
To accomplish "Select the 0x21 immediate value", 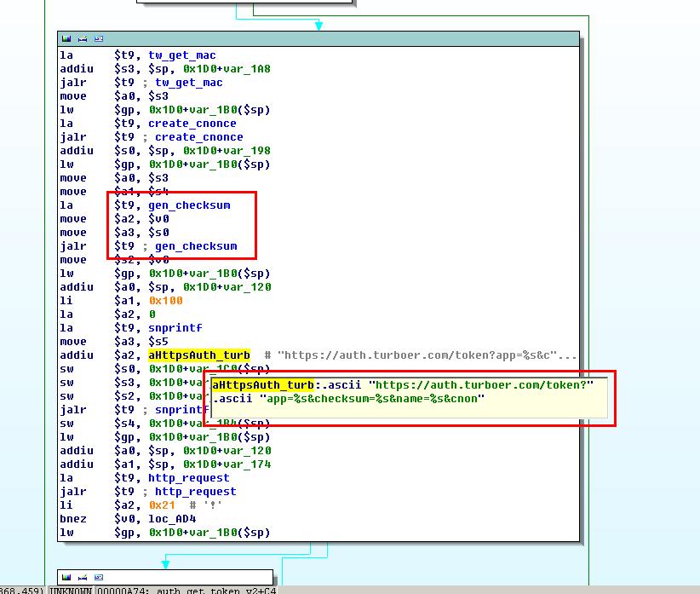I will [x=162, y=505].
